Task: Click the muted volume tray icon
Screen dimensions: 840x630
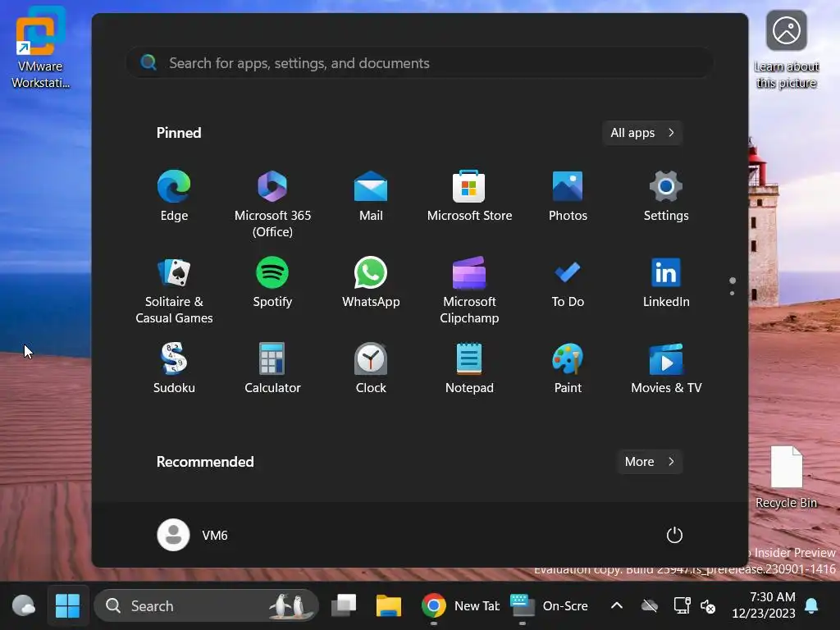Action: [708, 606]
